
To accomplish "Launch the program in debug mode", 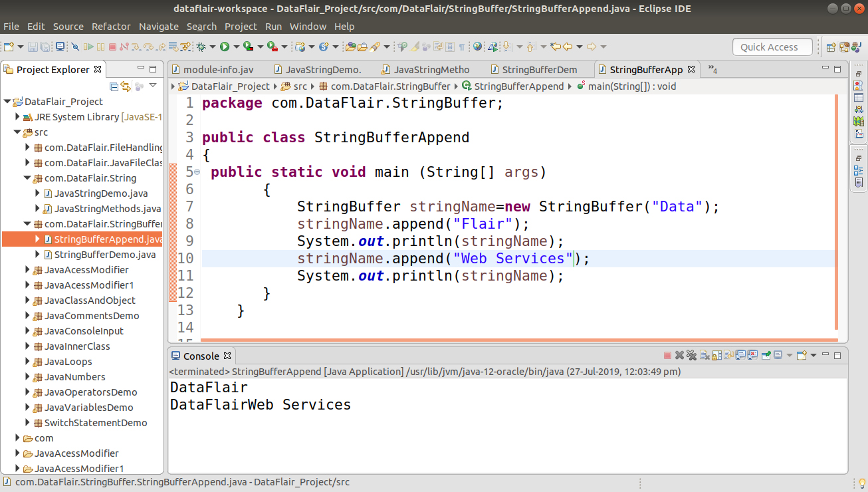I will click(x=201, y=47).
